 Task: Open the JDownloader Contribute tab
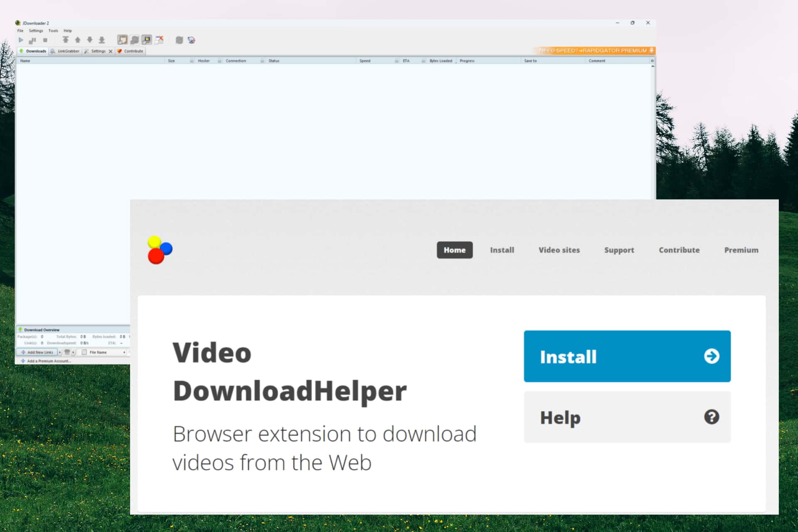pyautogui.click(x=130, y=51)
